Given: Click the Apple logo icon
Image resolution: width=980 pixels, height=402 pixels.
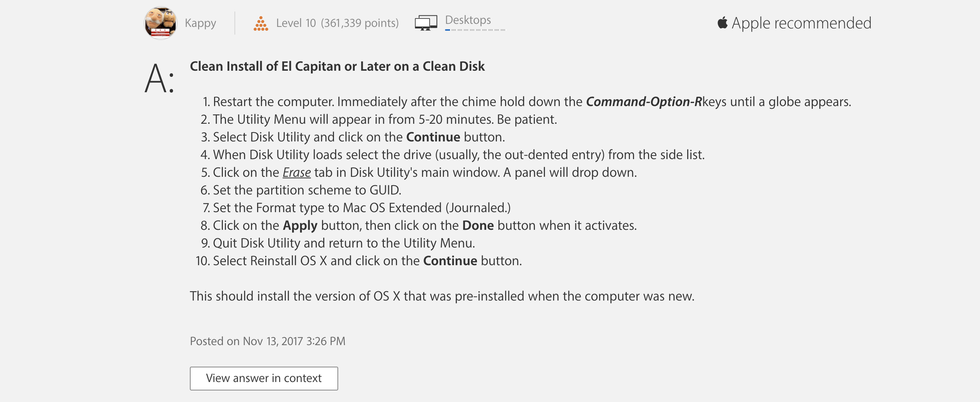Looking at the screenshot, I should [x=723, y=23].
